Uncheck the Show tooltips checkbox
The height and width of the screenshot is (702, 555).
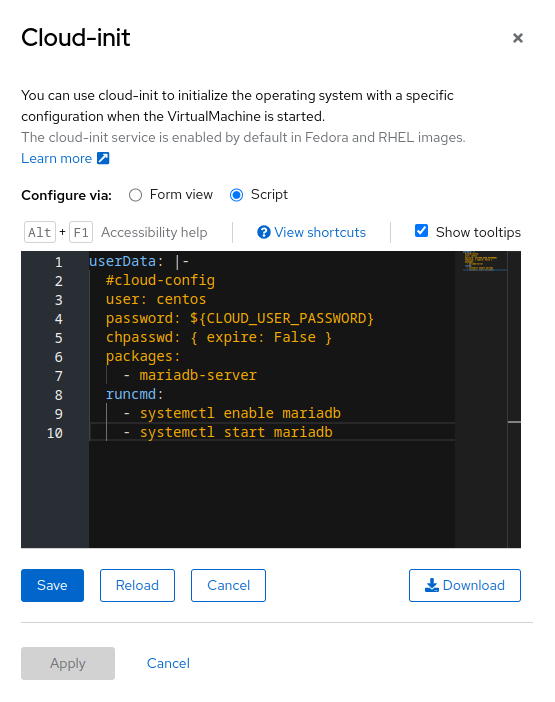[421, 231]
